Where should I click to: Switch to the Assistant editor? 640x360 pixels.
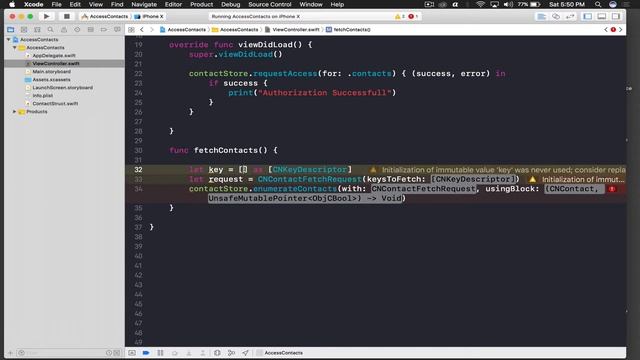tap(556, 16)
